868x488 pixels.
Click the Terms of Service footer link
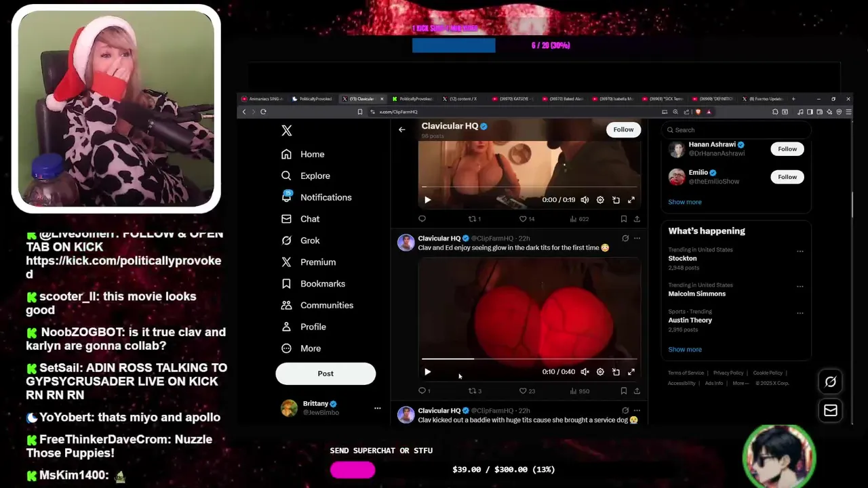pos(686,373)
